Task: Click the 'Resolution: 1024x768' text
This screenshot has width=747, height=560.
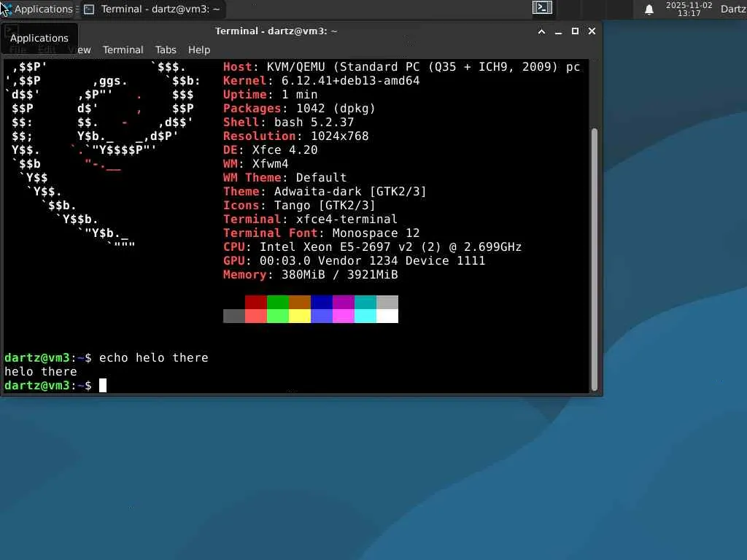Action: point(296,136)
